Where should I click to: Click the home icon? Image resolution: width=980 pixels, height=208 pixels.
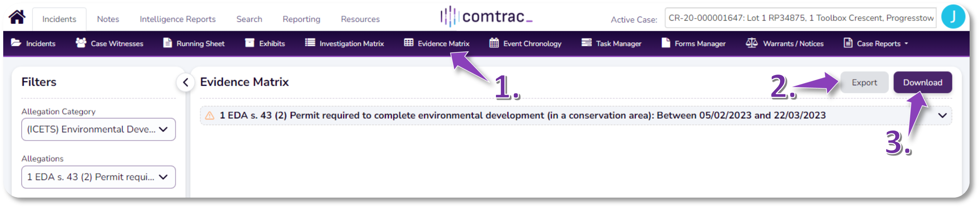pos(17,17)
